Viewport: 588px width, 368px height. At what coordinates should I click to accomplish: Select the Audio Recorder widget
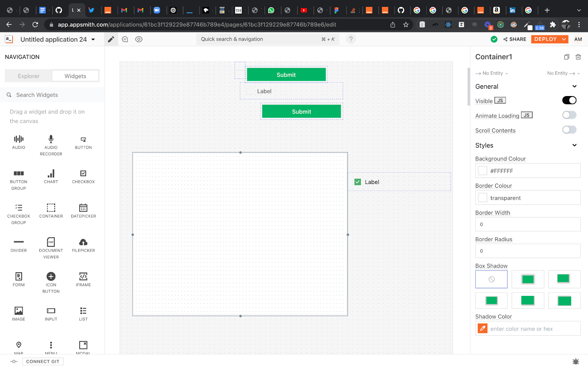click(x=51, y=139)
